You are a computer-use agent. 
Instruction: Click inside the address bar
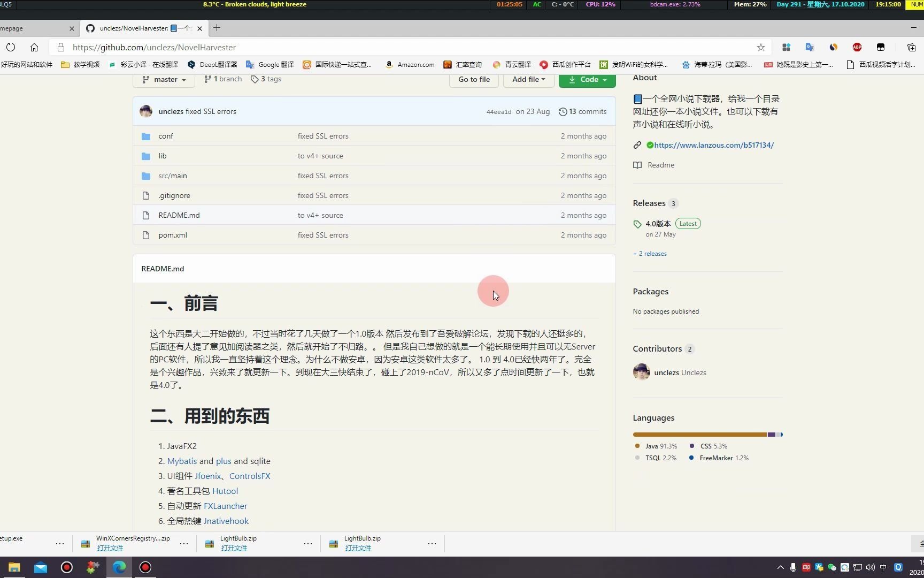(x=374, y=47)
